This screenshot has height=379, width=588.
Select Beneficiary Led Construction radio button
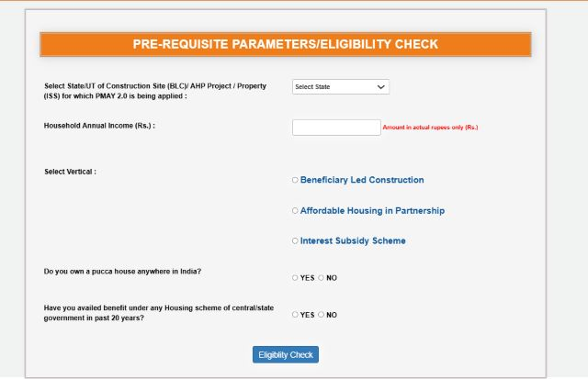295,180
